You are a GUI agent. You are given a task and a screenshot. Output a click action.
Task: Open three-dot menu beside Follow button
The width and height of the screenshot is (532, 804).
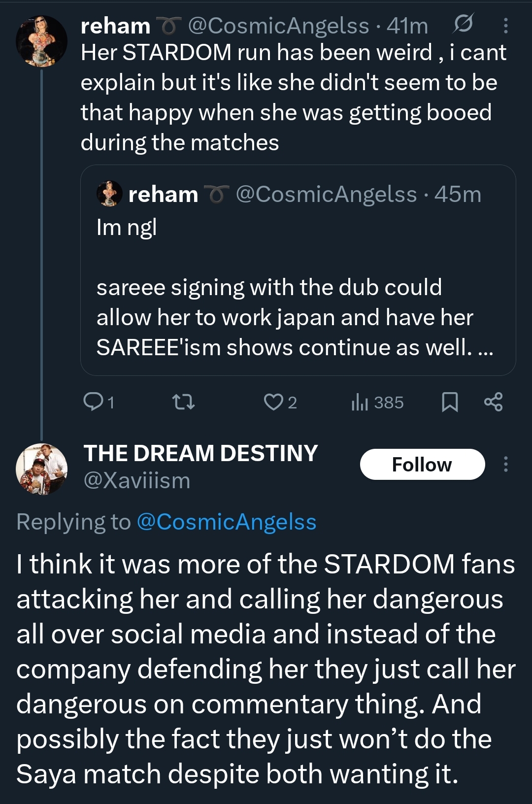pyautogui.click(x=505, y=464)
